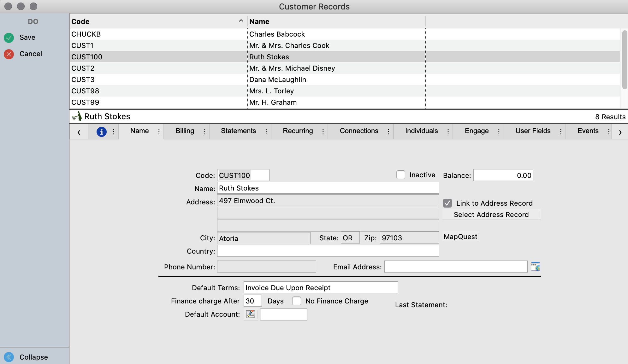Viewport: 628px width, 364px height.
Task: Toggle the Inactive checkbox
Action: point(401,175)
